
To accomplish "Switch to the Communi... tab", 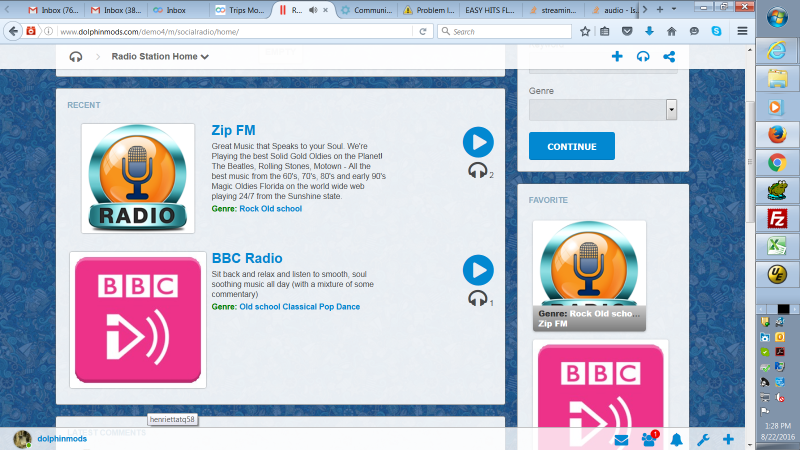I will [367, 10].
